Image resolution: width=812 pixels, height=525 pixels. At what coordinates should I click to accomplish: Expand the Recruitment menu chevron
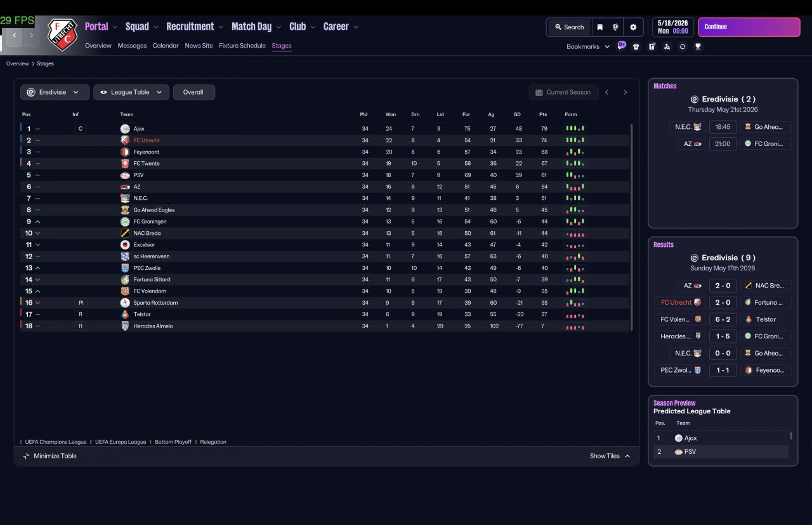coord(221,27)
